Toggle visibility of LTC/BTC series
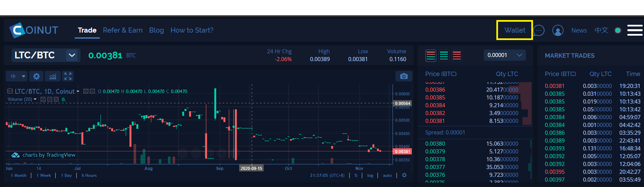 86,91
